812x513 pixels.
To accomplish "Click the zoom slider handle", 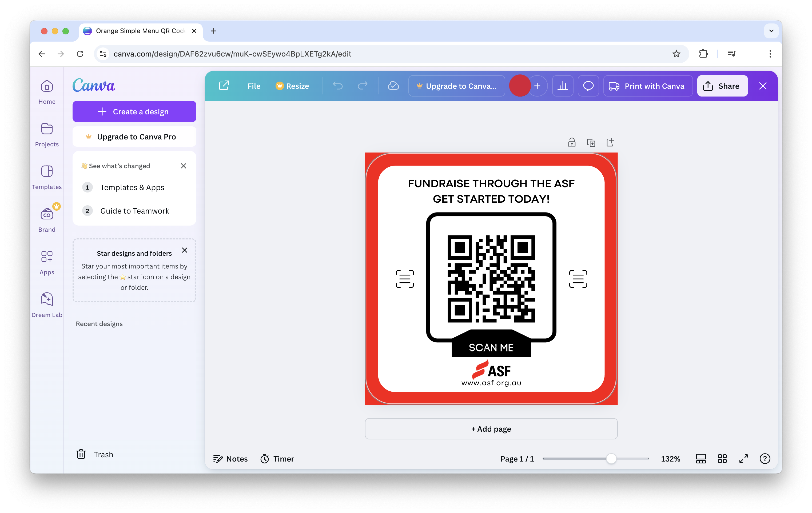I will 611,458.
